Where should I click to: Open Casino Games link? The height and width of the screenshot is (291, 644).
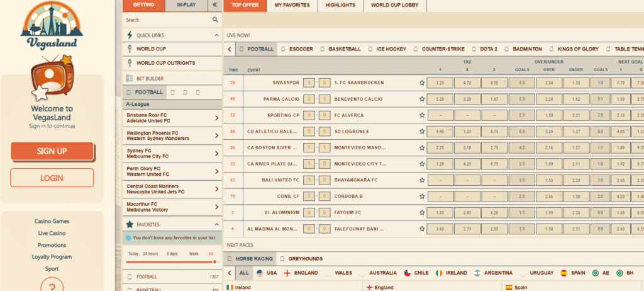click(52, 221)
